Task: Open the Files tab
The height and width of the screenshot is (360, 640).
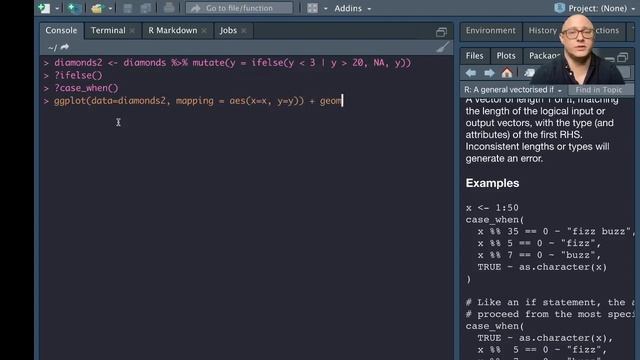Action: pyautogui.click(x=474, y=56)
